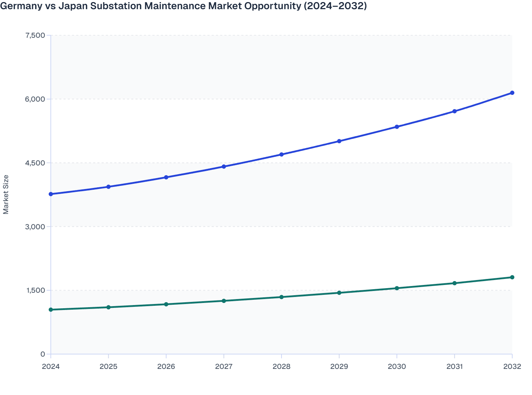
Task: Select the 2025 label on x-axis
Action: (108, 367)
